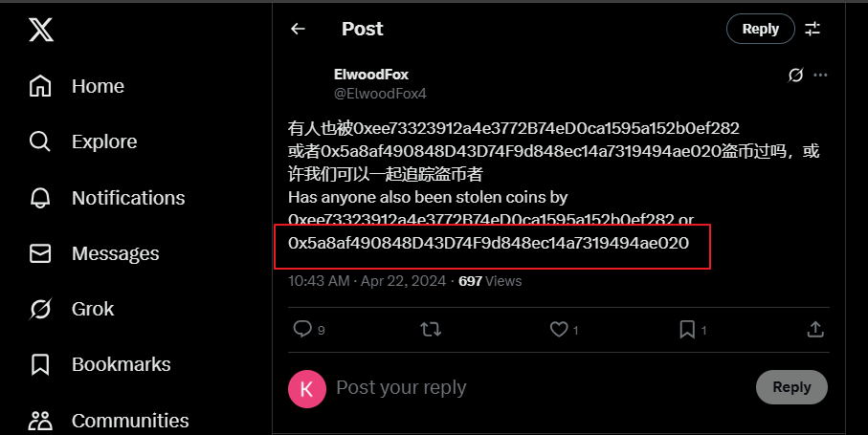Share the post via the share icon
This screenshot has height=435, width=868.
pyautogui.click(x=815, y=329)
